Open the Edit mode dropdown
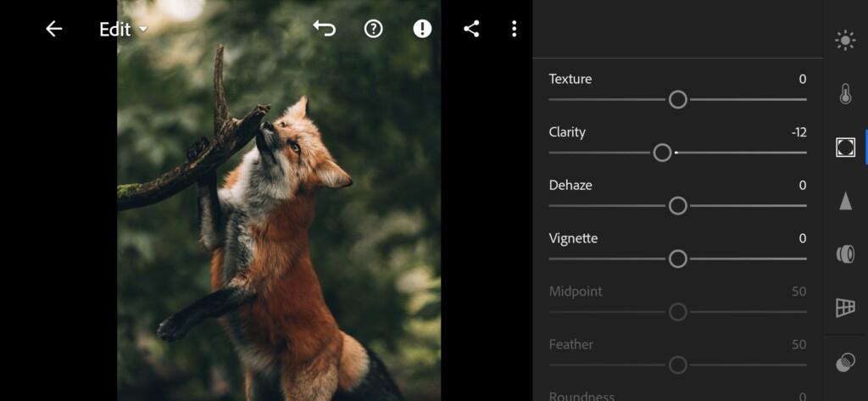The height and width of the screenshot is (401, 868). 124,30
